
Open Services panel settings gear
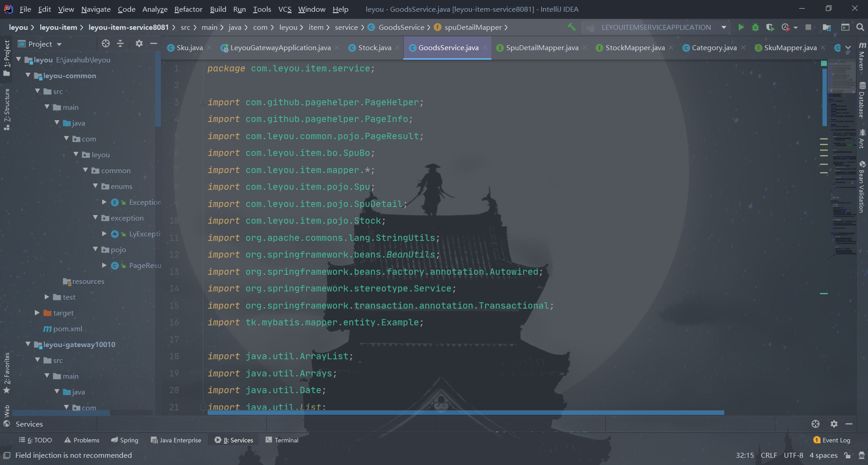tap(834, 424)
